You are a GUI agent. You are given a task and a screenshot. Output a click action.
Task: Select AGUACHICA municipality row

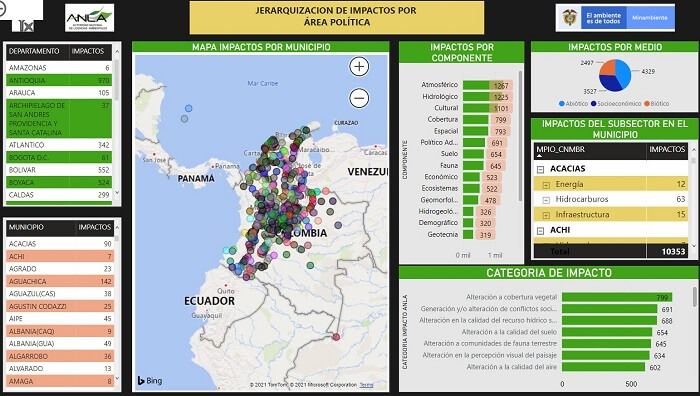coord(60,281)
